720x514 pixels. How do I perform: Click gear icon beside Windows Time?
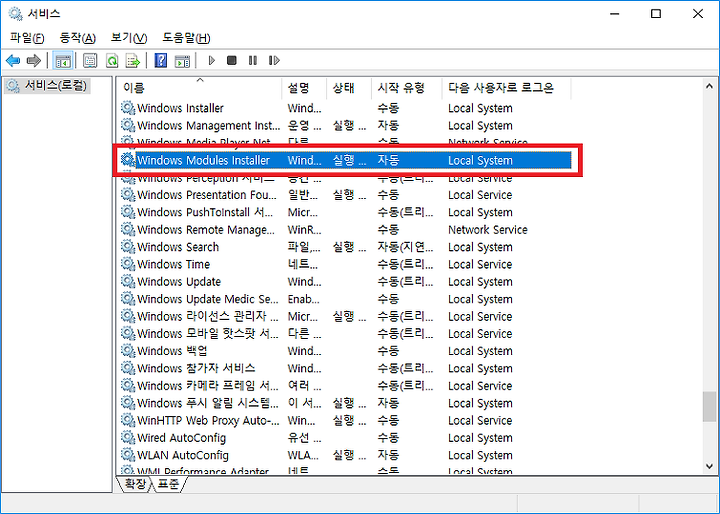pyautogui.click(x=128, y=264)
